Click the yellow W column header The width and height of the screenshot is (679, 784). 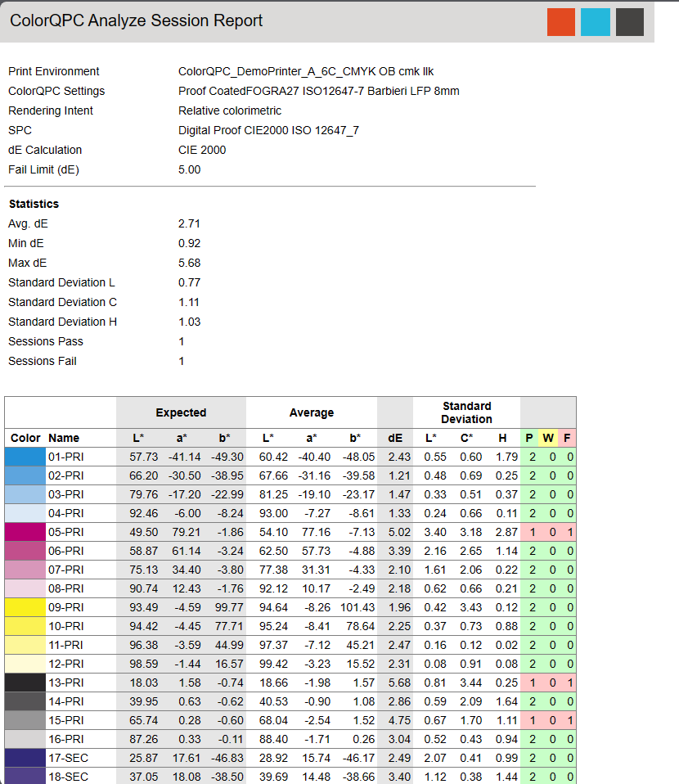[548, 438]
